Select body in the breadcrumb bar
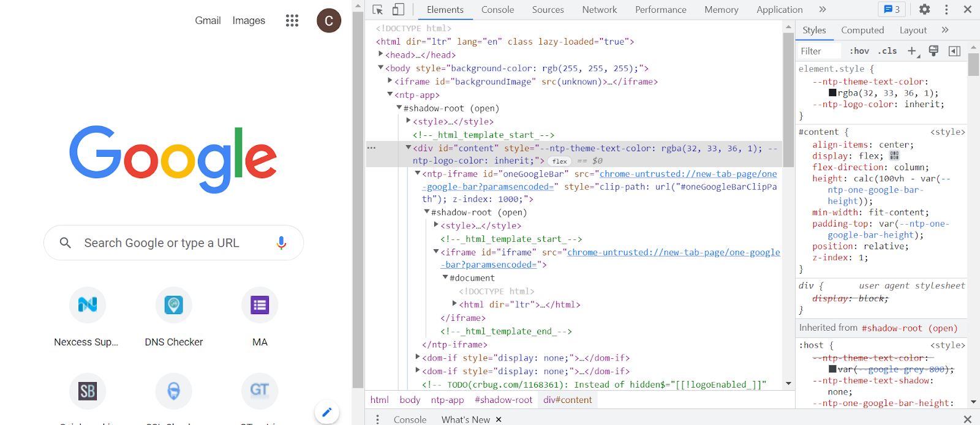The width and height of the screenshot is (980, 425). 410,400
